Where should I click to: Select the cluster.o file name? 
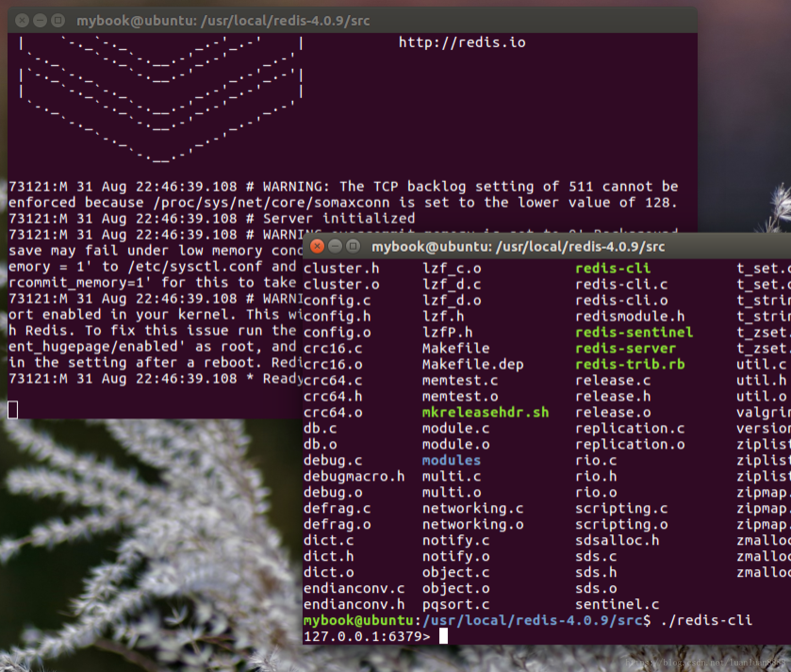tap(341, 284)
